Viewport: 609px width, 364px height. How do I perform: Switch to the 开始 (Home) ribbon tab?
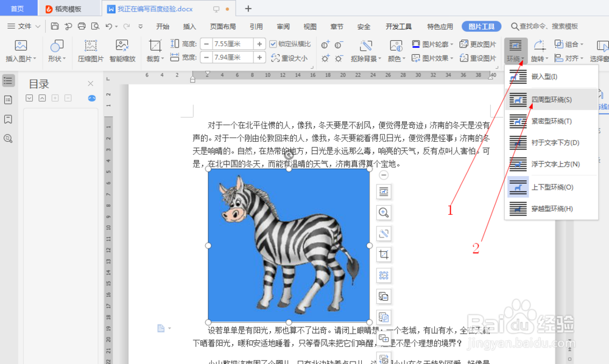pyautogui.click(x=163, y=26)
